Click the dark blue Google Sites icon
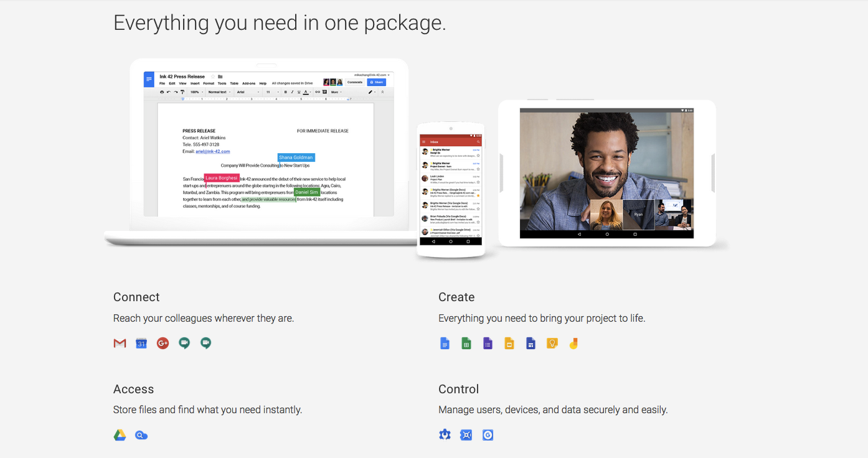 pyautogui.click(x=531, y=343)
